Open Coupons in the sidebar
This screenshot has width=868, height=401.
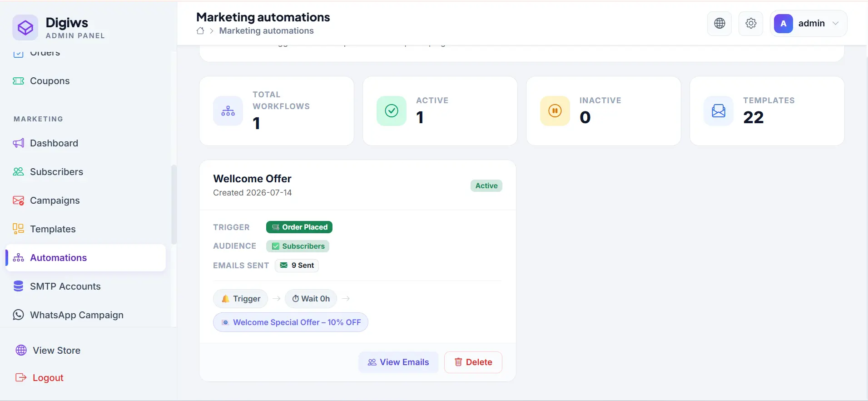(86, 81)
